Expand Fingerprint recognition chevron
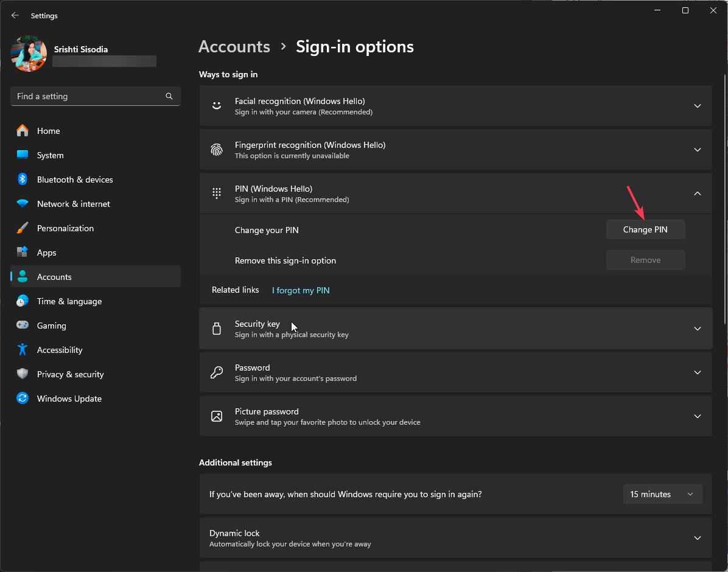Viewport: 728px width, 572px height. click(698, 150)
